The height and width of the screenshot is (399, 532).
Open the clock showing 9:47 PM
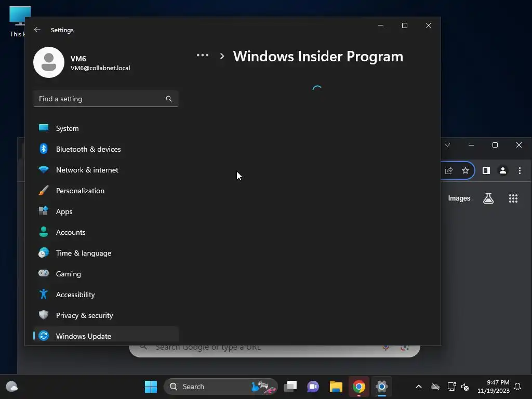(494, 387)
